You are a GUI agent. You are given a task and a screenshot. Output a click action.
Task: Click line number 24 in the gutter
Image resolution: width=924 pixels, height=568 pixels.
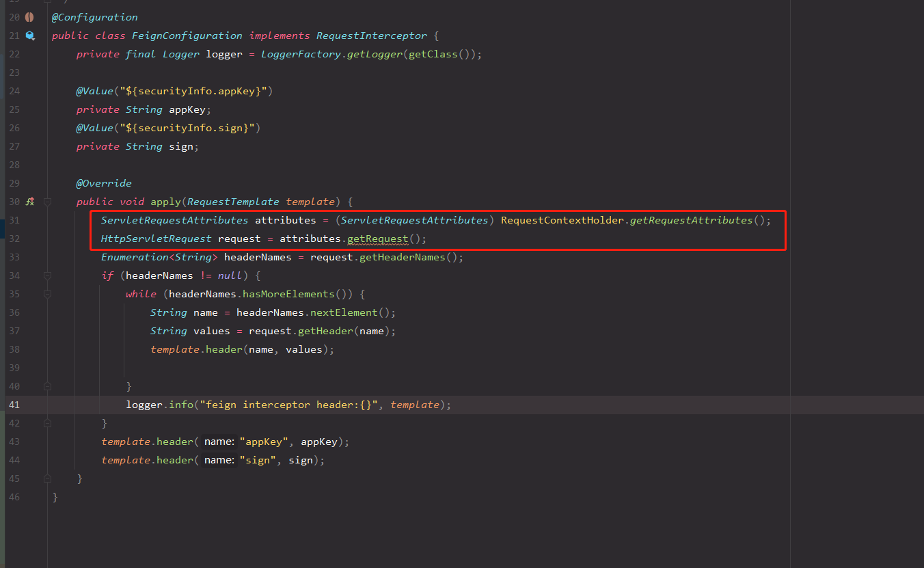[14, 91]
